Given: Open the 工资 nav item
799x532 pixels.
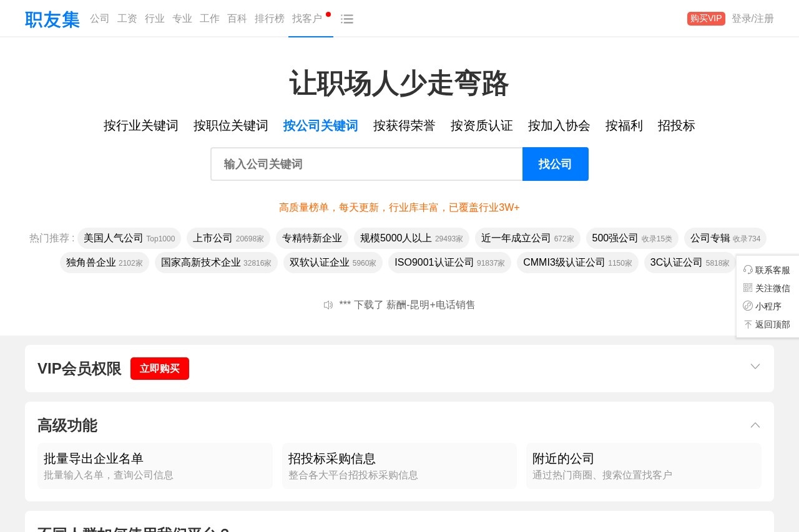Looking at the screenshot, I should (127, 19).
